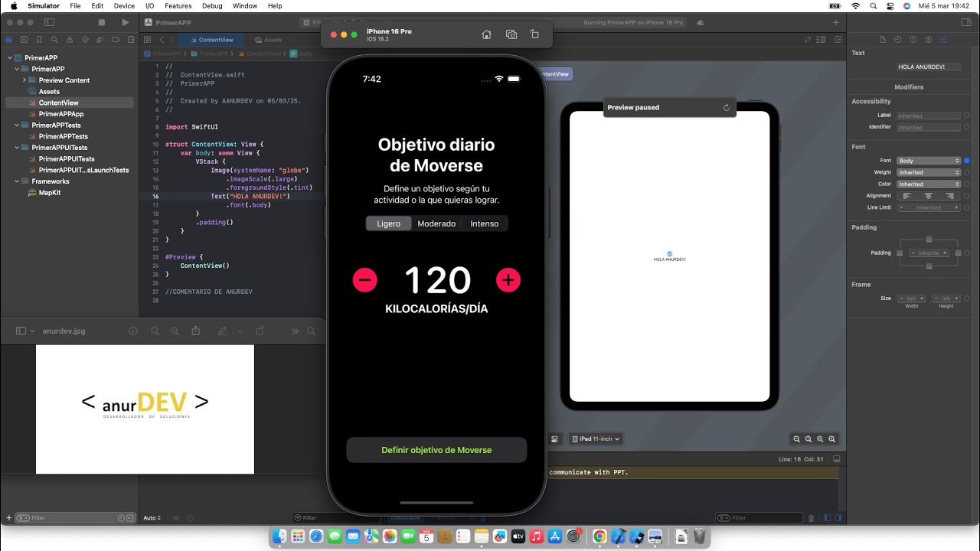Toggle the top padding edge checkbox

coord(929,240)
